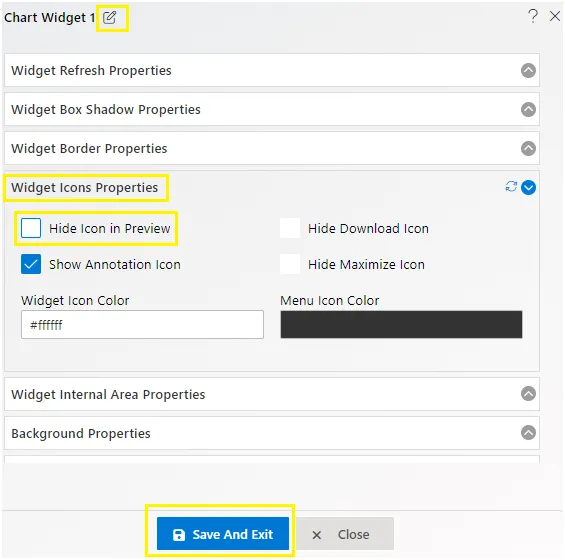
Task: Expand Widget Internal Area Properties chevron
Action: (x=528, y=394)
